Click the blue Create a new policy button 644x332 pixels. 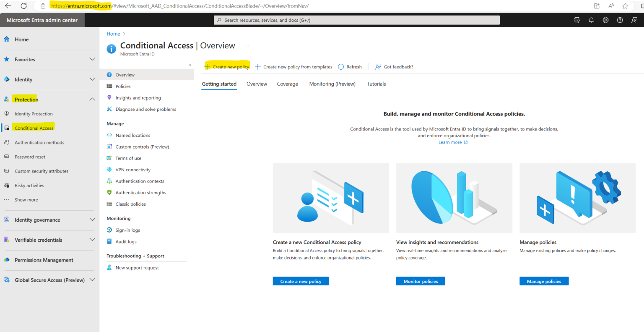(x=301, y=281)
